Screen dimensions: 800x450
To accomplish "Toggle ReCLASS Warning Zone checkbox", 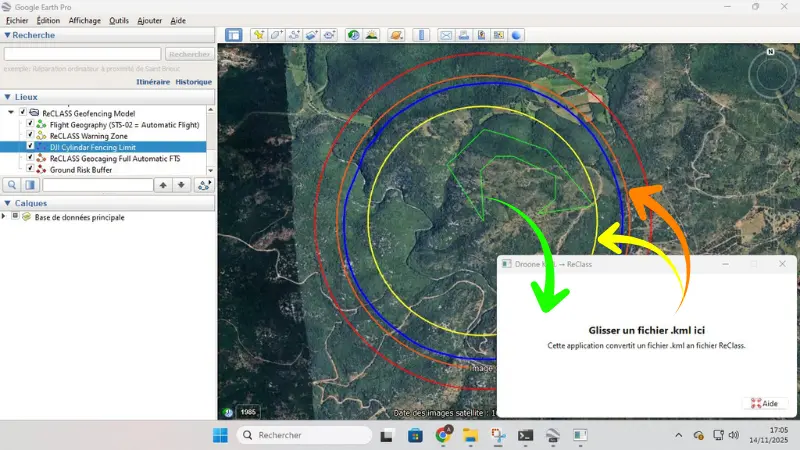I will pos(30,135).
